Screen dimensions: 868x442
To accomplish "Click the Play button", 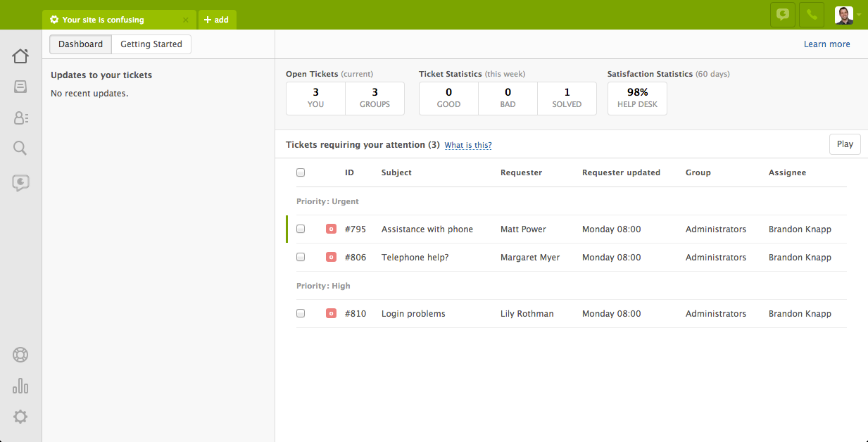I will coord(845,144).
